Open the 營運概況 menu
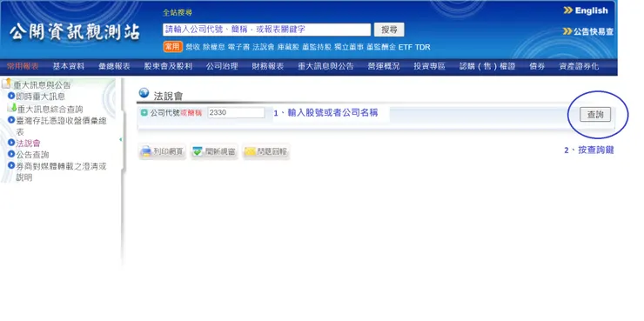The image size is (644, 321). [384, 66]
